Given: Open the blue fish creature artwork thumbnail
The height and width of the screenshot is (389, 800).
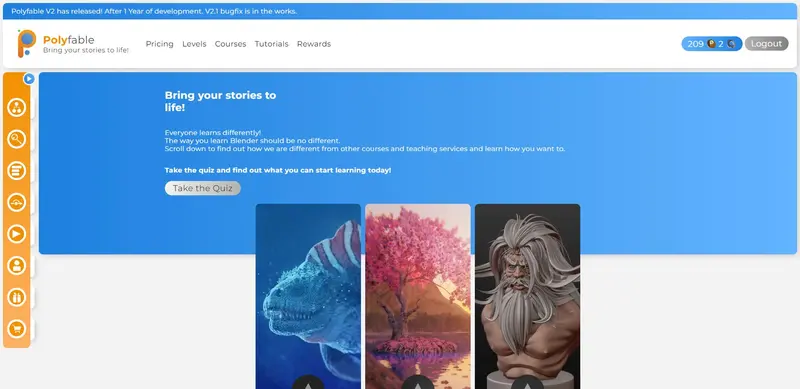Looking at the screenshot, I should [x=308, y=297].
